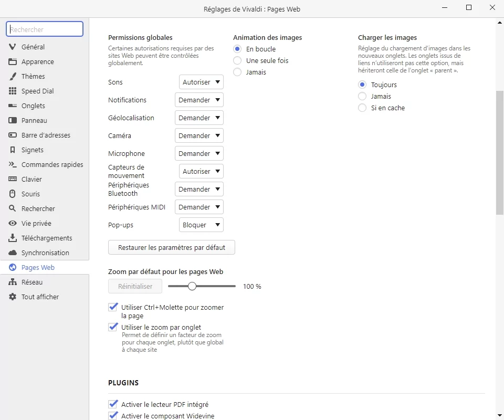Click the address bar icon beside Barre d'adresses
The width and height of the screenshot is (504, 420).
(x=13, y=135)
